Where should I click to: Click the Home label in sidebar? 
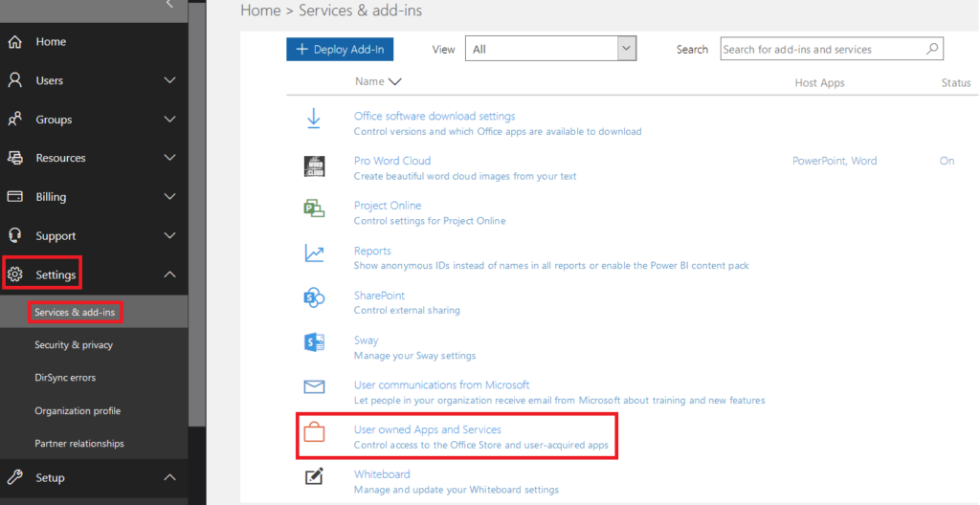click(51, 42)
